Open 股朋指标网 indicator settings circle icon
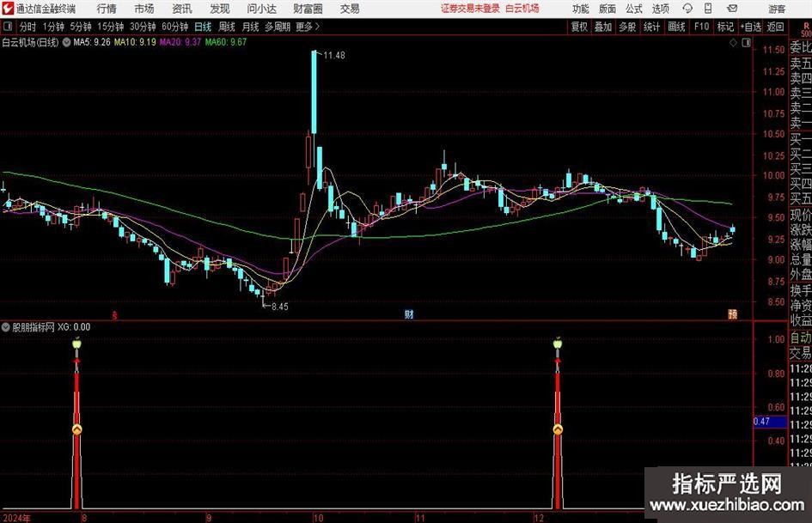The width and height of the screenshot is (812, 523). pos(6,327)
